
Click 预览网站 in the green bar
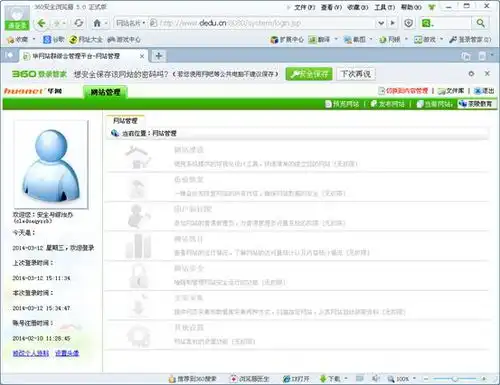coord(342,104)
